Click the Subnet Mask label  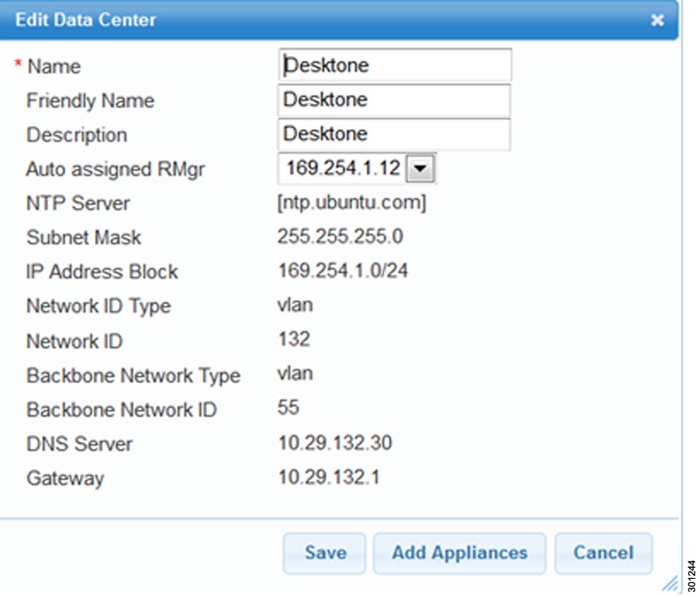84,237
